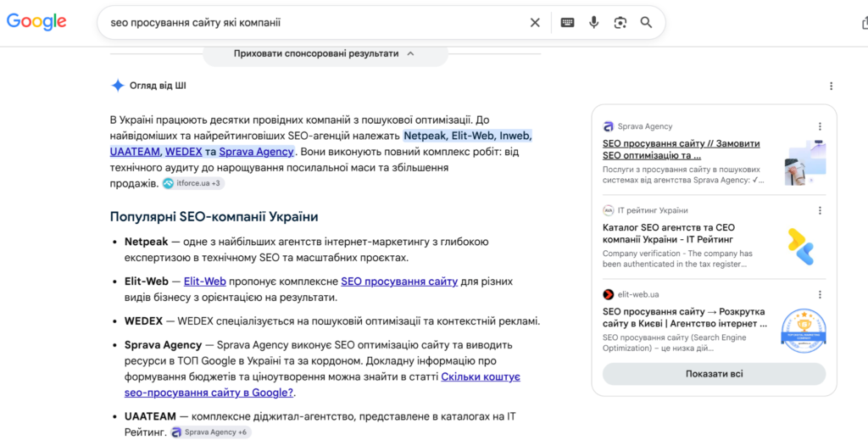Open three-dot menu for Sprava Agency source
Screen dimensions: 868x446
(x=820, y=126)
